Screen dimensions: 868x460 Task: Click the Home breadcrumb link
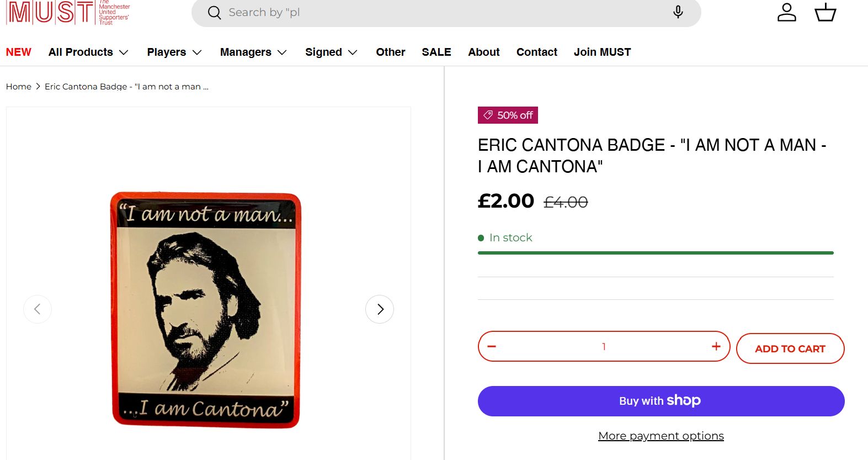click(x=19, y=87)
